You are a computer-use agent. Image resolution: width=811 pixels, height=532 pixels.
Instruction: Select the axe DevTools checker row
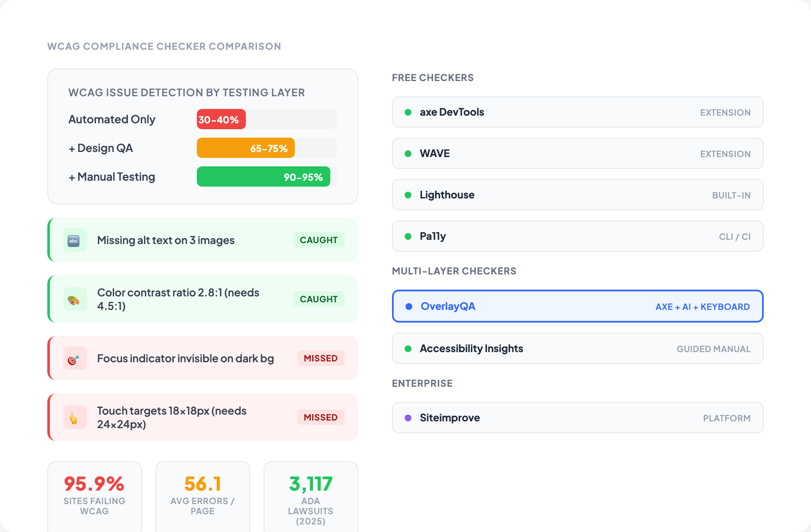577,112
